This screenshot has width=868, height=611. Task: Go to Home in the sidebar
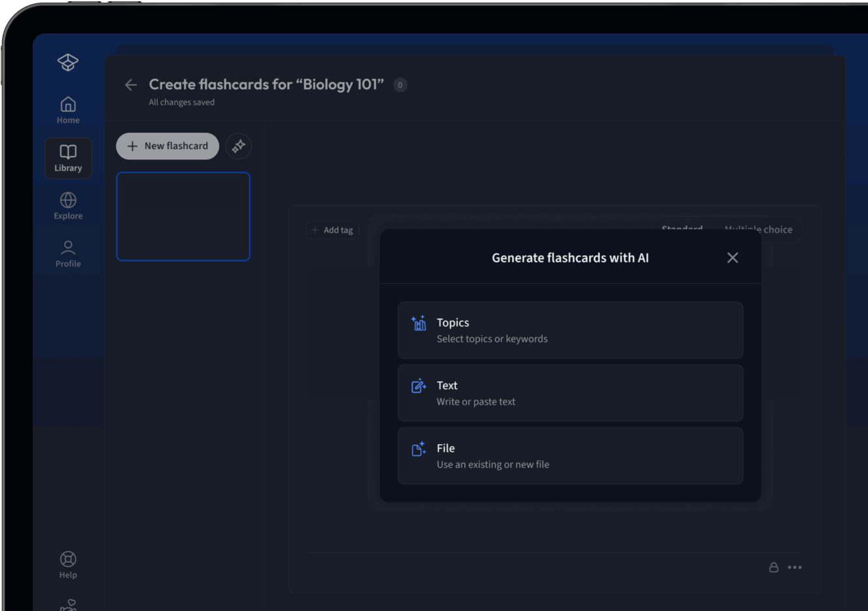(x=68, y=110)
